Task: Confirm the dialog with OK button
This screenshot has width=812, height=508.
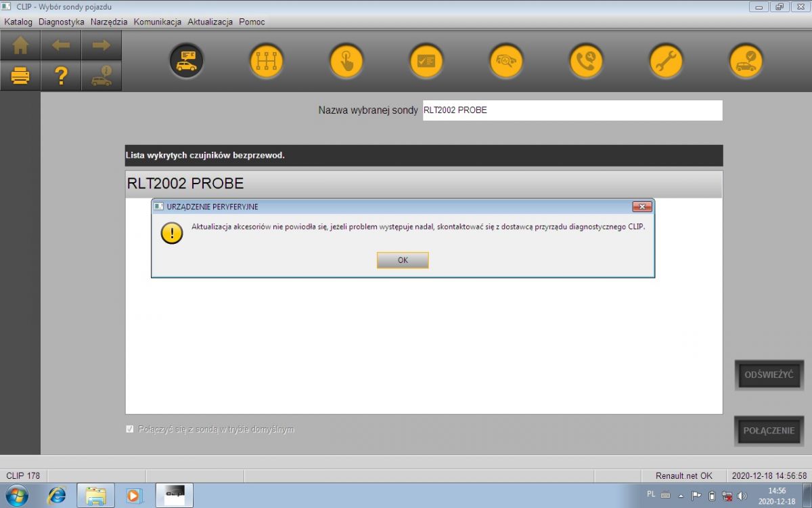Action: pos(403,260)
